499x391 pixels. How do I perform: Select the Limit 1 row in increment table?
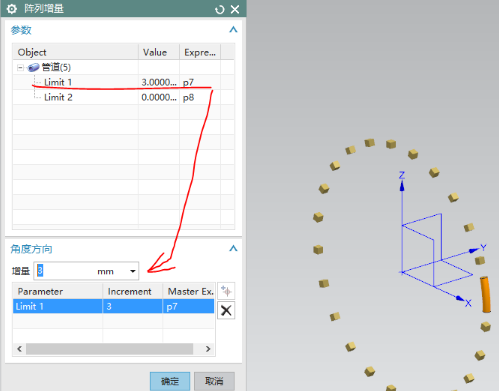point(113,306)
